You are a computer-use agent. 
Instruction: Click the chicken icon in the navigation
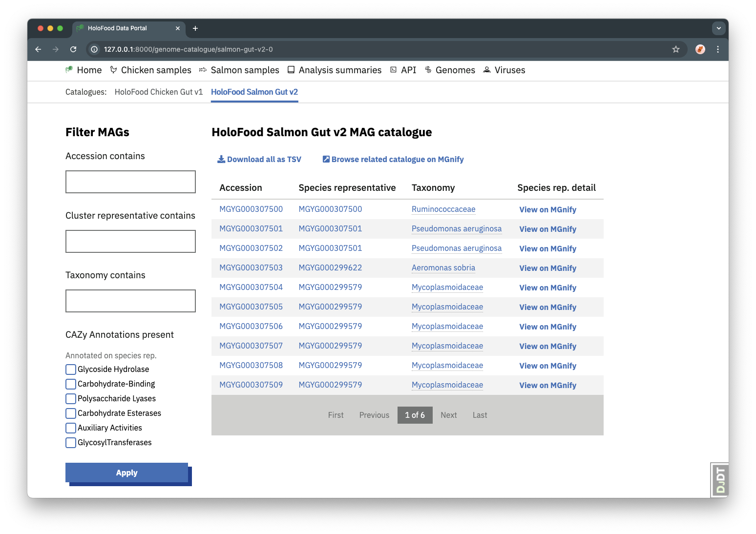point(114,70)
